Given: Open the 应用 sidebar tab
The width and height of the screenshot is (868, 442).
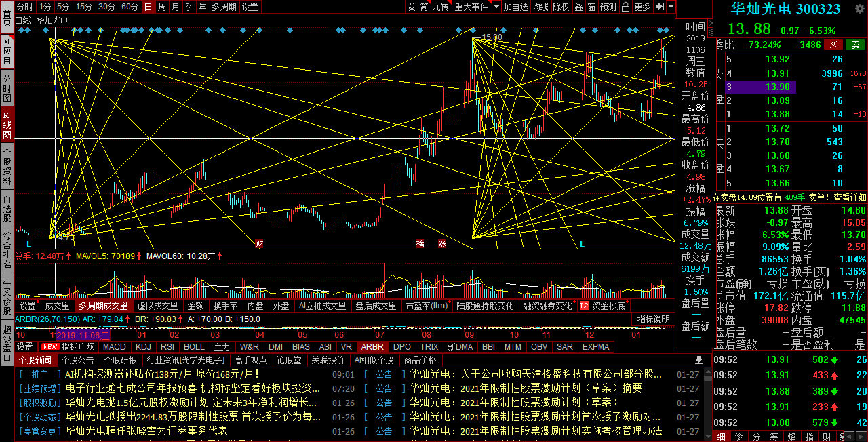Looking at the screenshot, I should pos(7,51).
